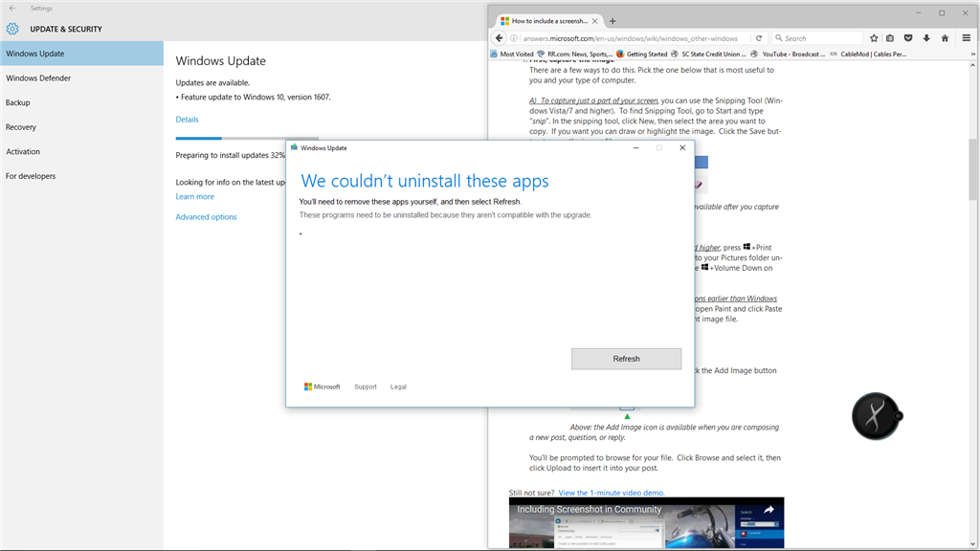Select Windows Defender in the Settings sidebar

[82, 78]
